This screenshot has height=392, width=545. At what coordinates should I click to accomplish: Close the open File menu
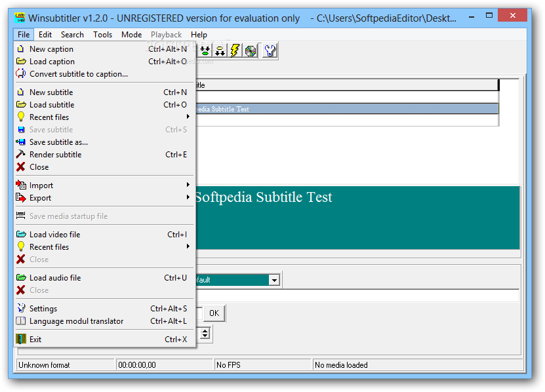(24, 35)
